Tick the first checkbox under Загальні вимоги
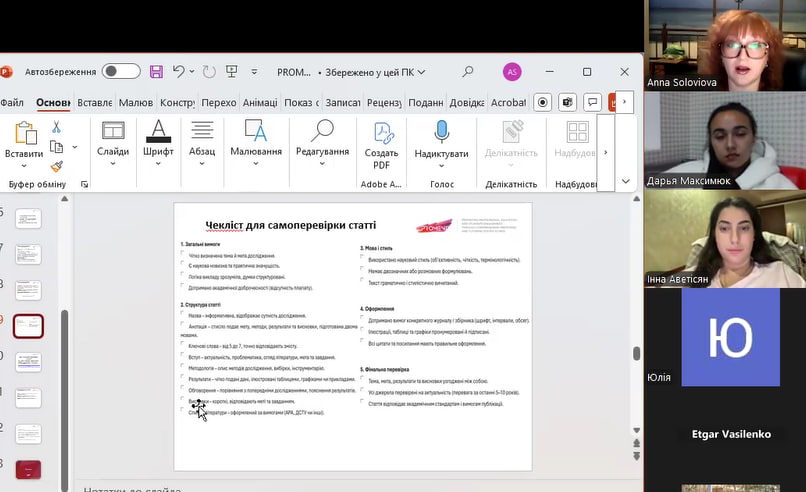The height and width of the screenshot is (492, 806). (183, 255)
